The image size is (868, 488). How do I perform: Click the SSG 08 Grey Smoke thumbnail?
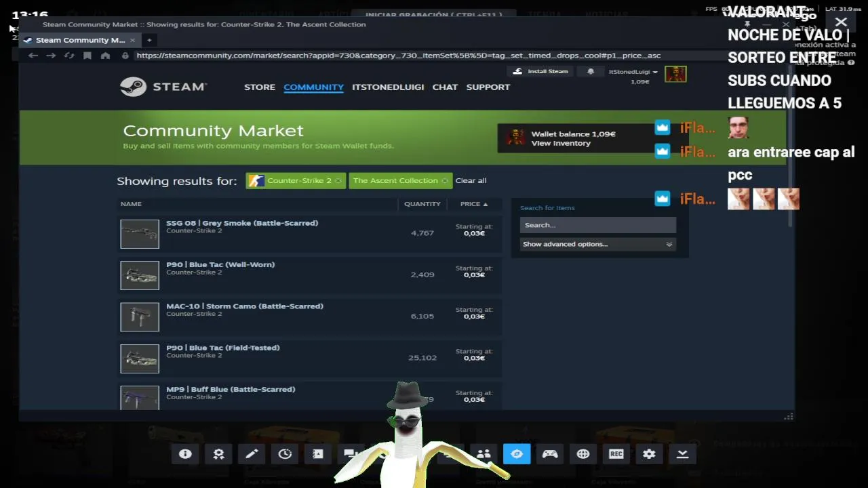140,234
